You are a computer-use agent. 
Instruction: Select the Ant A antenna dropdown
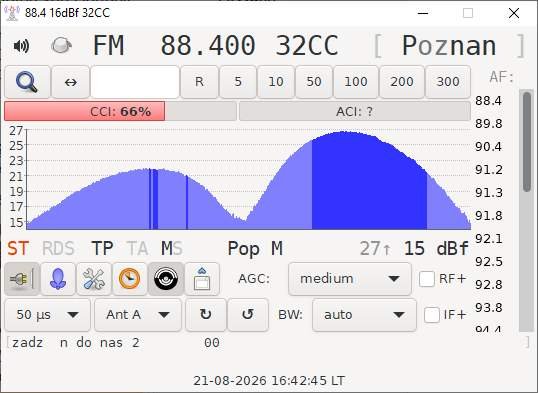click(x=138, y=315)
